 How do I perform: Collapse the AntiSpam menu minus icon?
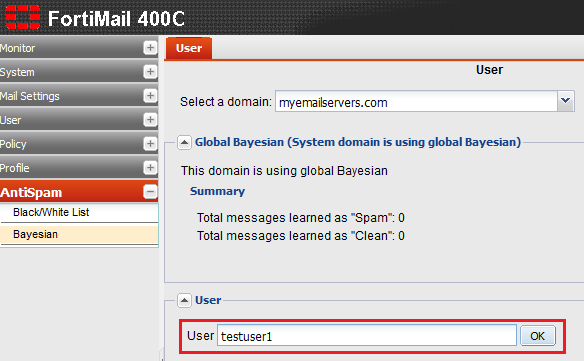[x=150, y=192]
